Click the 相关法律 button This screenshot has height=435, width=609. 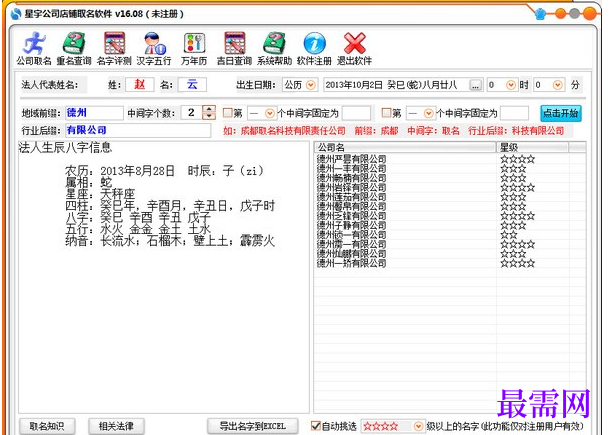point(116,426)
